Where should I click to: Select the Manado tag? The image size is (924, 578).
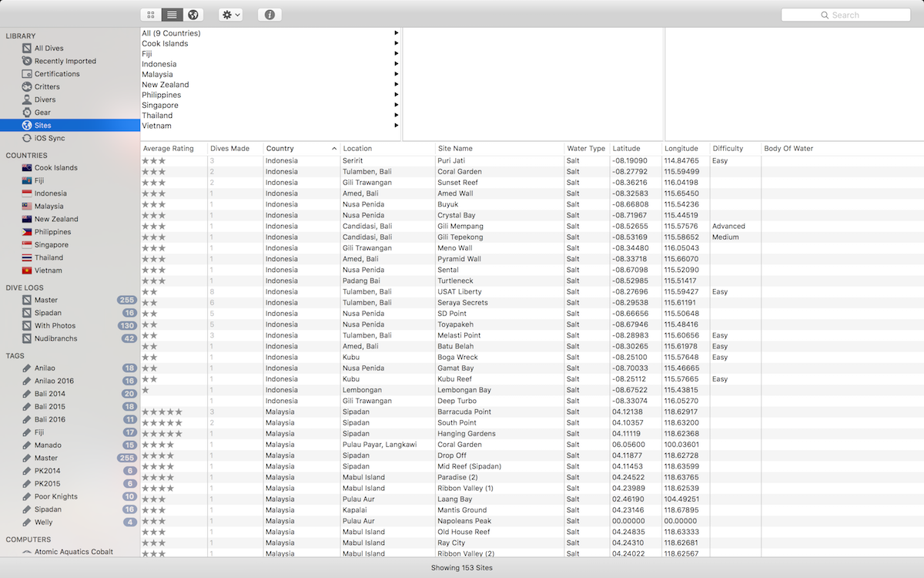(x=70, y=445)
